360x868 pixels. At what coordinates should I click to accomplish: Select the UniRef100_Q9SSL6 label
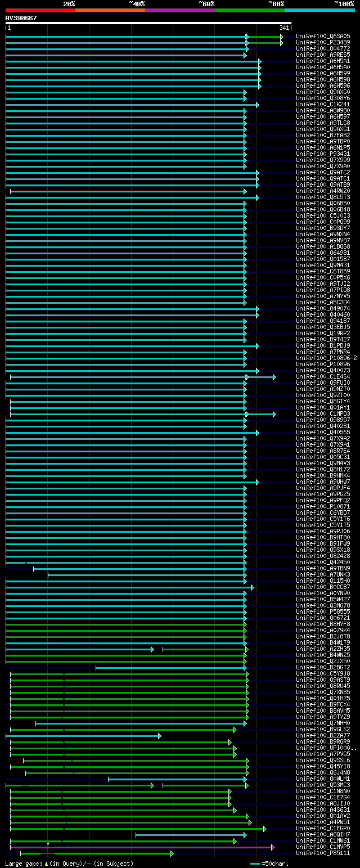[323, 760]
